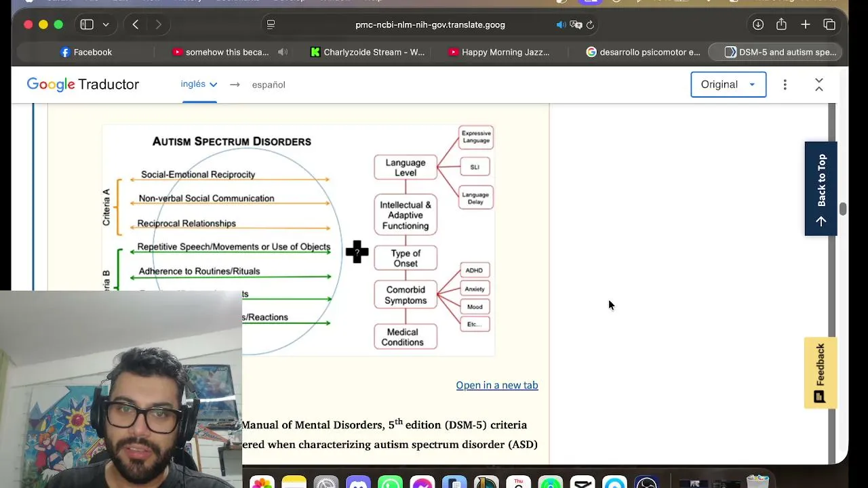Mute the 'somehow this beca...' tab audio
This screenshot has height=488, width=868.
pos(283,52)
